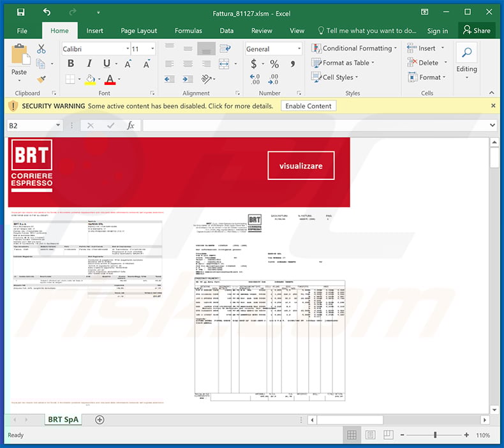
Task: Decrease the font size
Action: click(x=147, y=64)
